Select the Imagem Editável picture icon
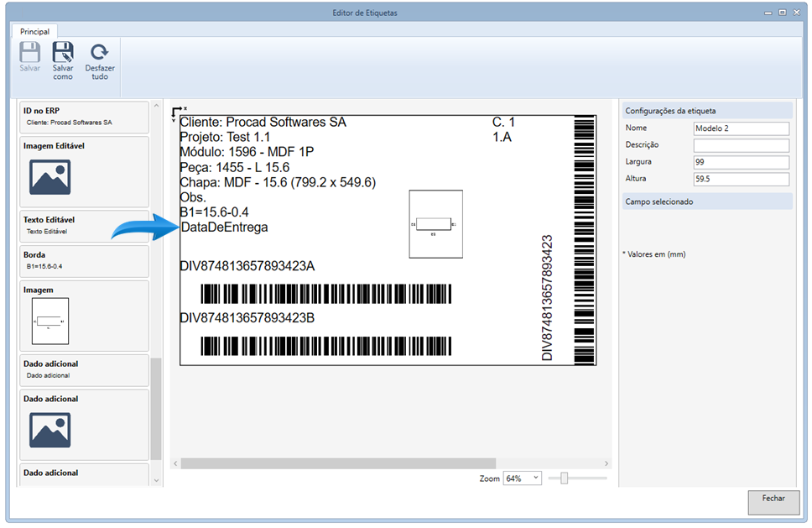The width and height of the screenshot is (812, 528). click(49, 177)
